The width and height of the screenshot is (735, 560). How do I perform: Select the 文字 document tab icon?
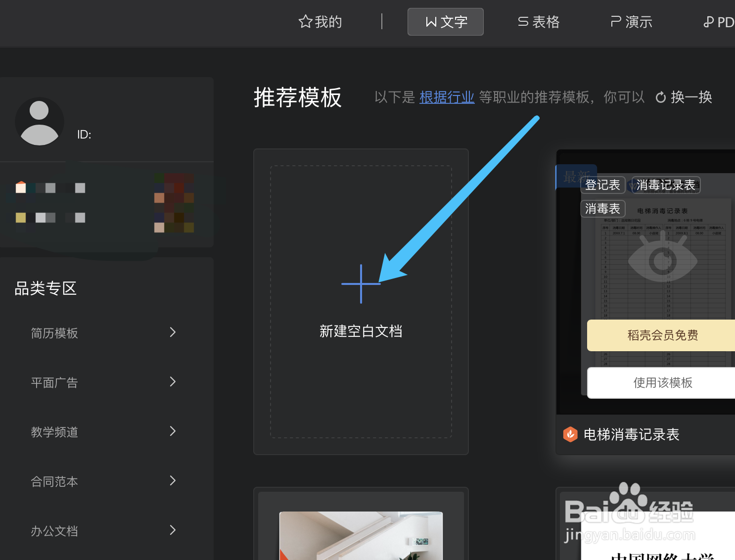pos(431,22)
